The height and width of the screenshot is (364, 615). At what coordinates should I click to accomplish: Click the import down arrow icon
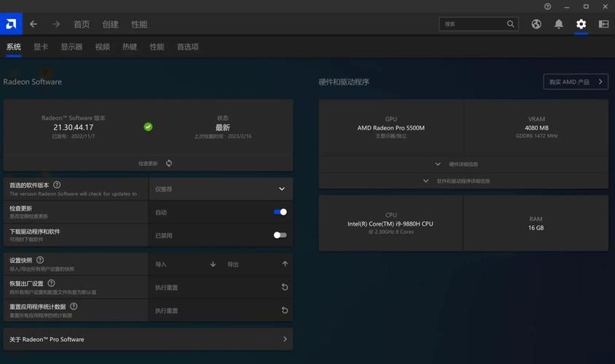(213, 264)
